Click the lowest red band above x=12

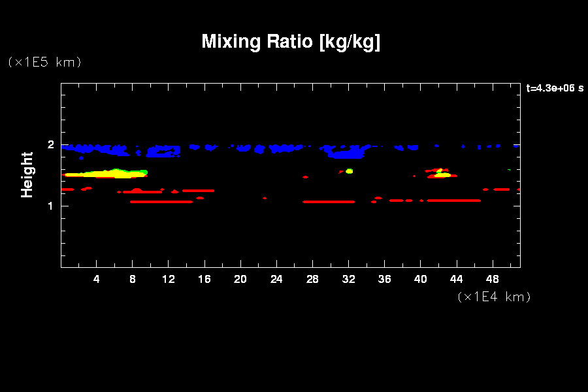coord(161,202)
